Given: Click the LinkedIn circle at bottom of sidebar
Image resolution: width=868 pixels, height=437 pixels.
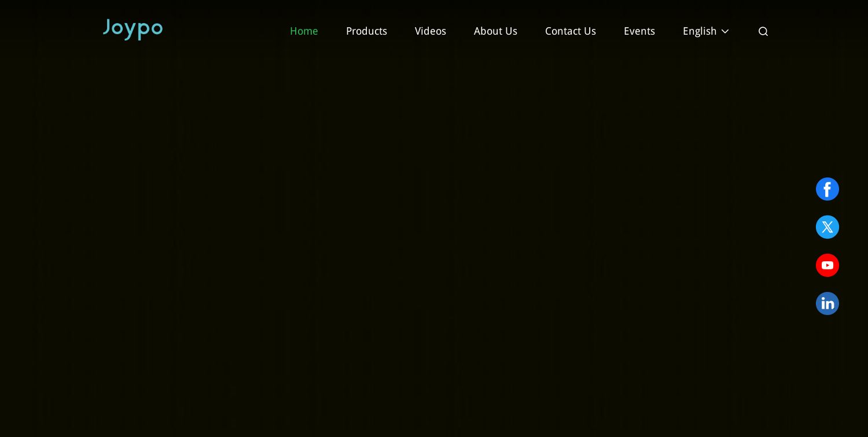Looking at the screenshot, I should (x=827, y=303).
